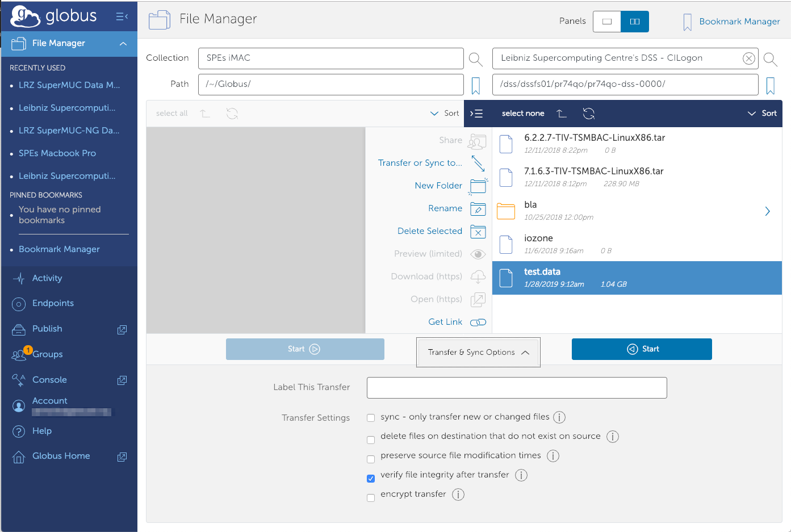Enable encrypt transfer checkbox

[x=371, y=498]
